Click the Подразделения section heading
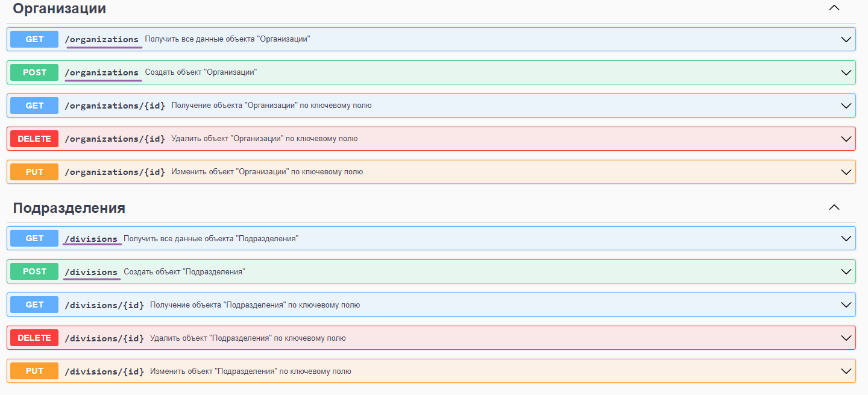 pyautogui.click(x=69, y=208)
